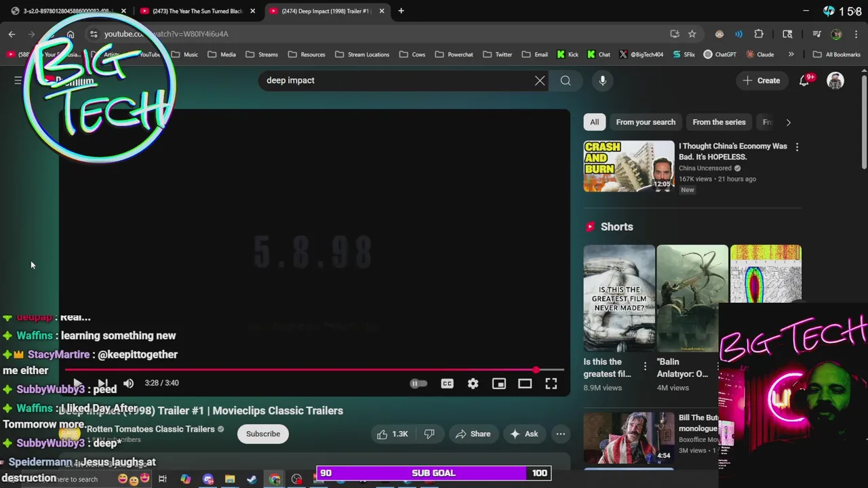Viewport: 868px width, 488px height.
Task: Open the Chrome extensions puzzle icon
Action: pyautogui.click(x=759, y=34)
